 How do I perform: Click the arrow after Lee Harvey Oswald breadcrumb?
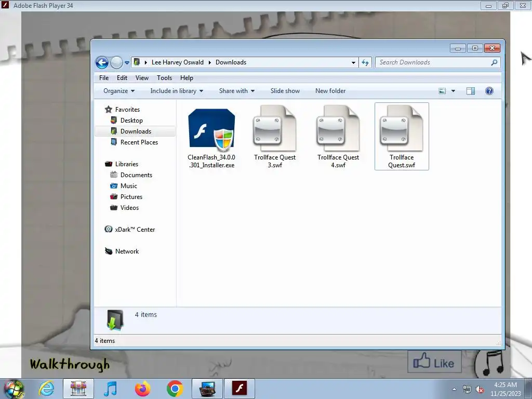point(210,62)
